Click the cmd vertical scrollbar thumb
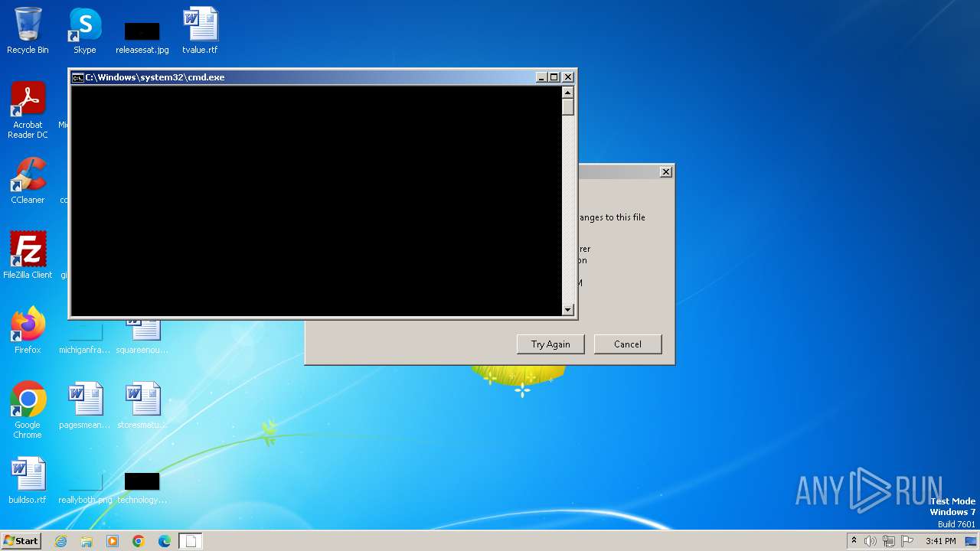The image size is (980, 551). point(568,106)
